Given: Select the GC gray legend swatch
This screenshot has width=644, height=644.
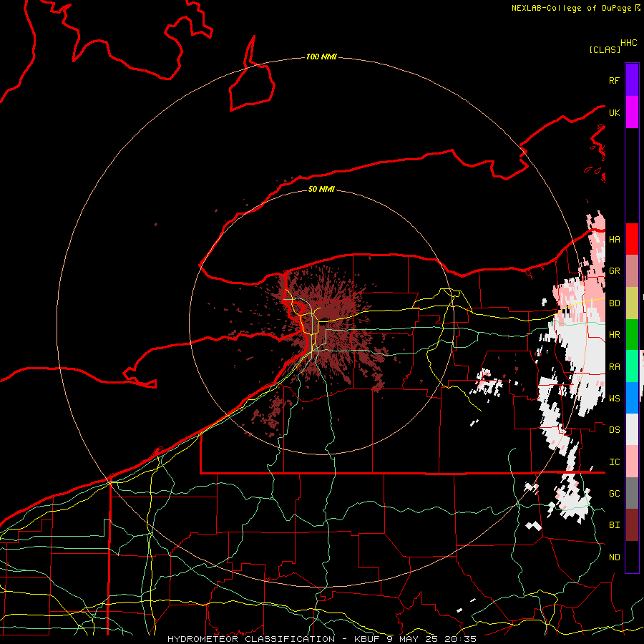Looking at the screenshot, I should 632,493.
